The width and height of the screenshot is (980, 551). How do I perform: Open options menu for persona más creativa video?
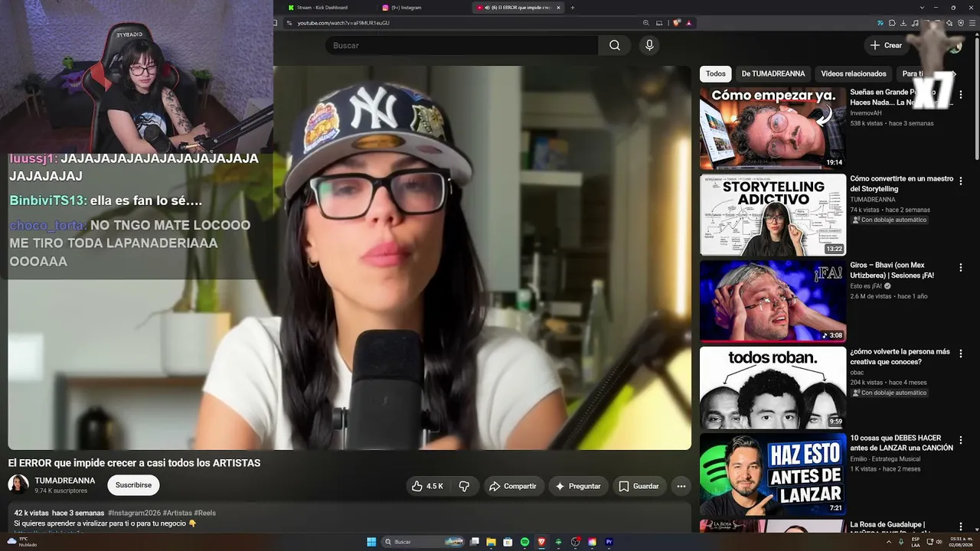click(x=961, y=354)
